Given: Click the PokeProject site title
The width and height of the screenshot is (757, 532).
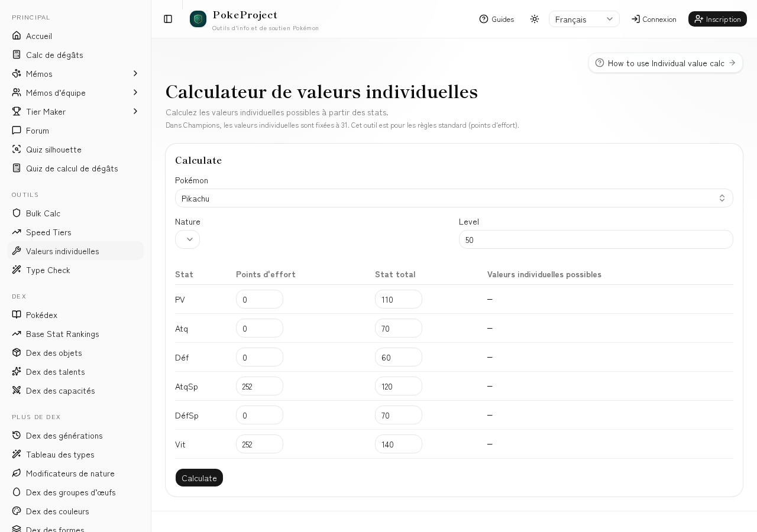Looking at the screenshot, I should 245,15.
